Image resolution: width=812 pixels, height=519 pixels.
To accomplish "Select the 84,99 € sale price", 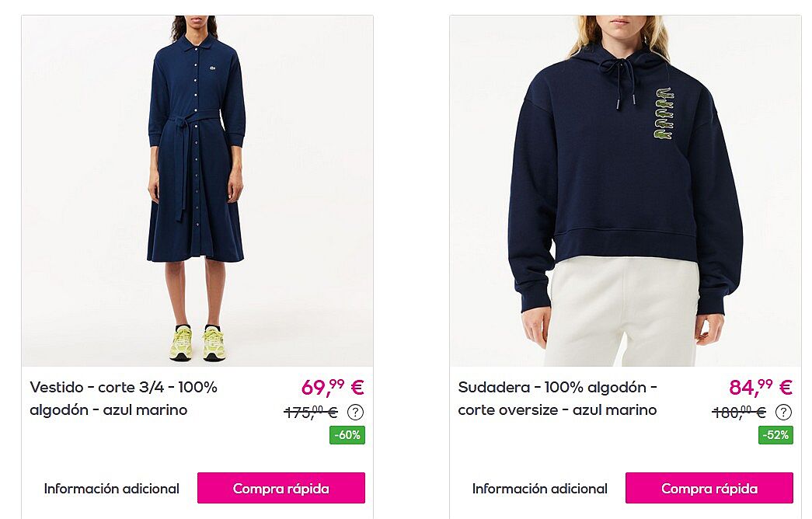I will 761,387.
